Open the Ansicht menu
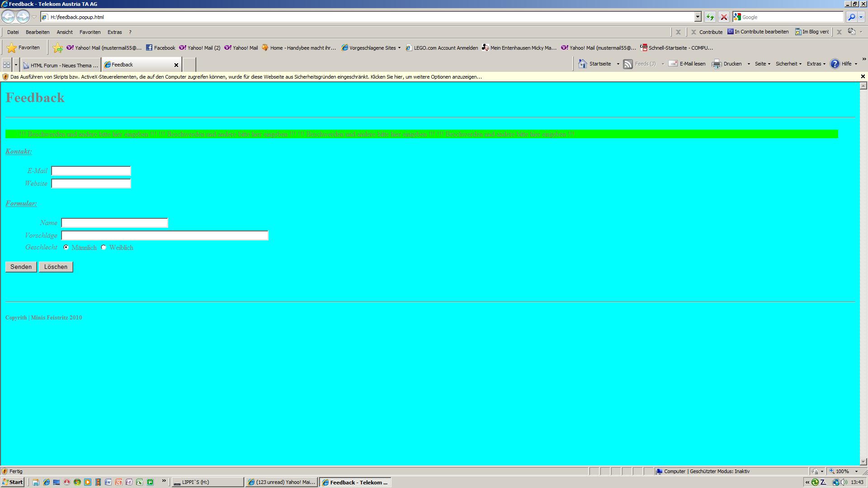This screenshot has height=488, width=868. (x=65, y=32)
